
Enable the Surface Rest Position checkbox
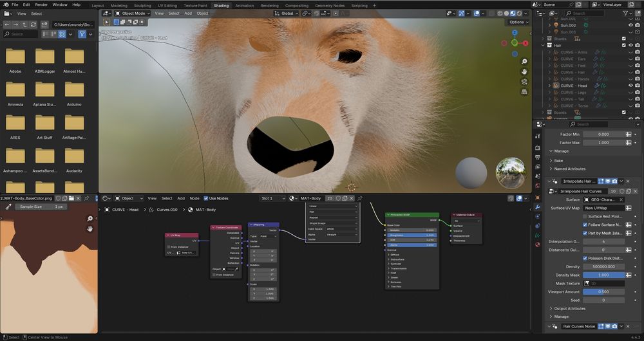584,216
